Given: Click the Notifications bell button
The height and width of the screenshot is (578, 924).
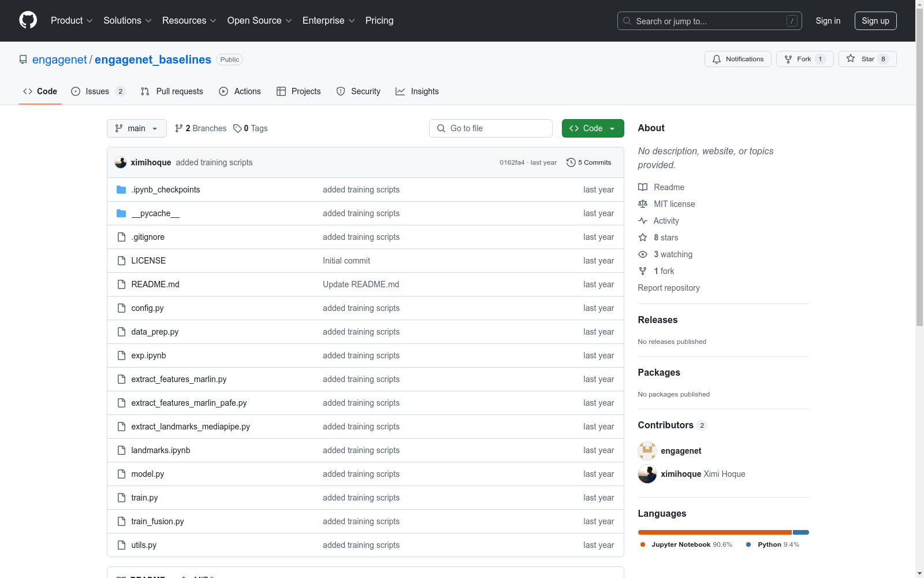Looking at the screenshot, I should [737, 59].
